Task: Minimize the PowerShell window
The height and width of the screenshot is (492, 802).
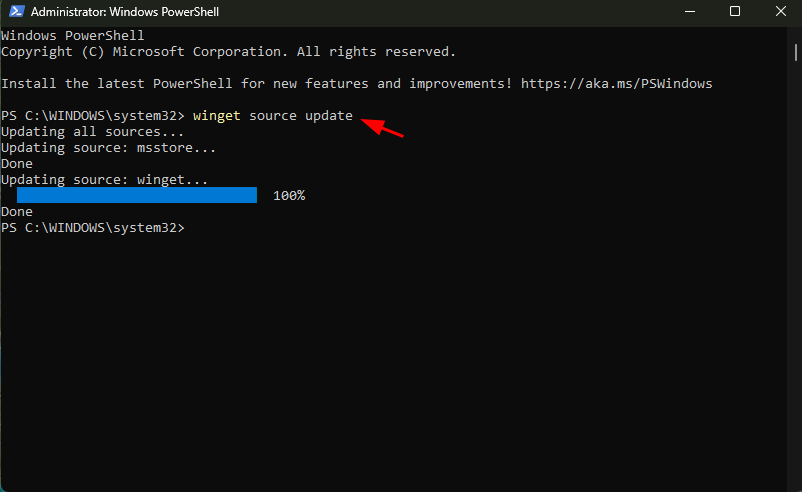Action: [689, 11]
